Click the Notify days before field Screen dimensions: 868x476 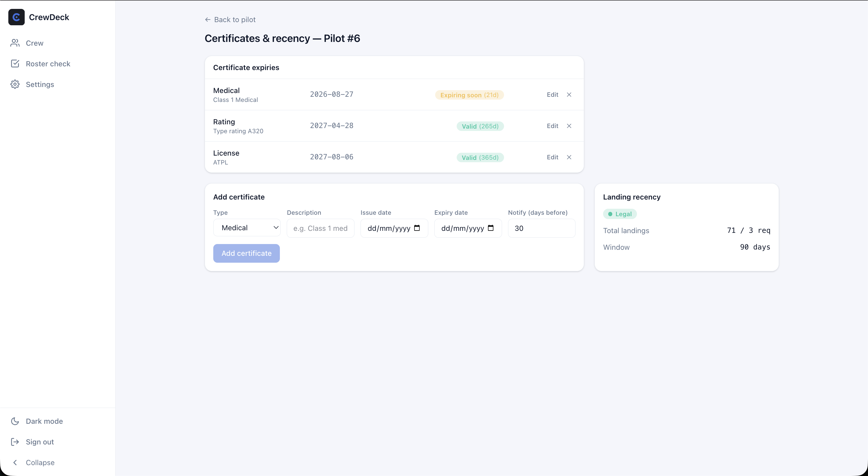click(541, 228)
